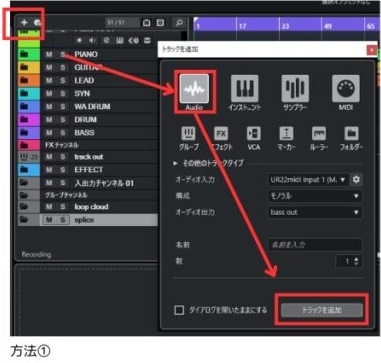Click the 名前 name input field

[x=315, y=245]
